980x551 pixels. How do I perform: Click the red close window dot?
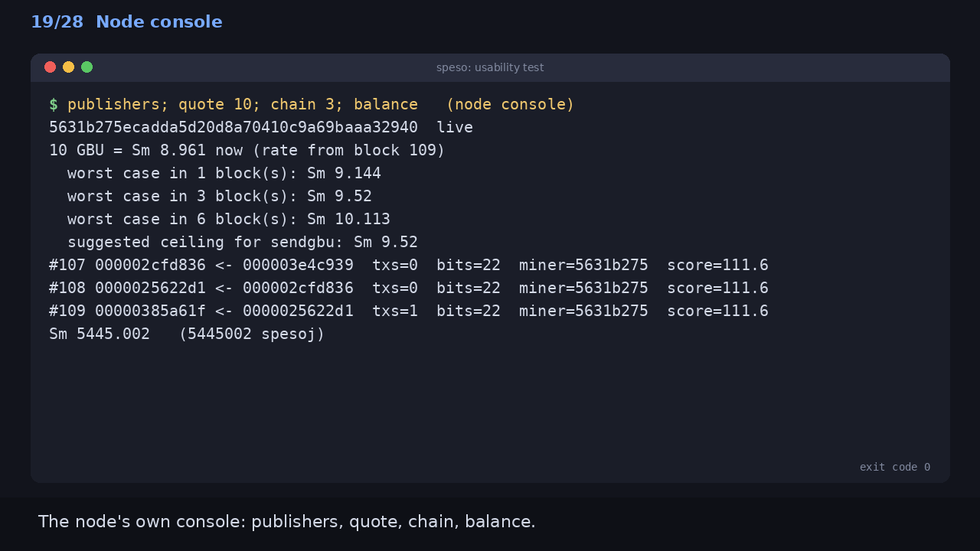pos(50,67)
